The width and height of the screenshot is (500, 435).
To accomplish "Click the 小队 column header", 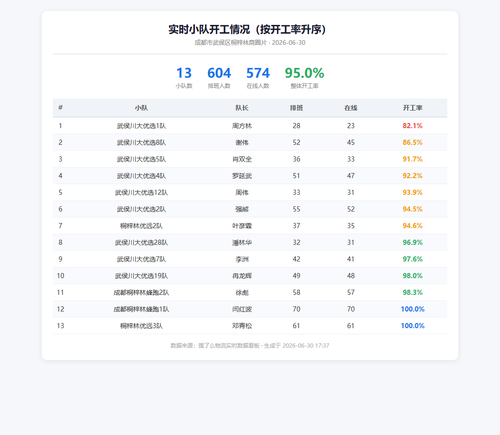I will pyautogui.click(x=141, y=108).
